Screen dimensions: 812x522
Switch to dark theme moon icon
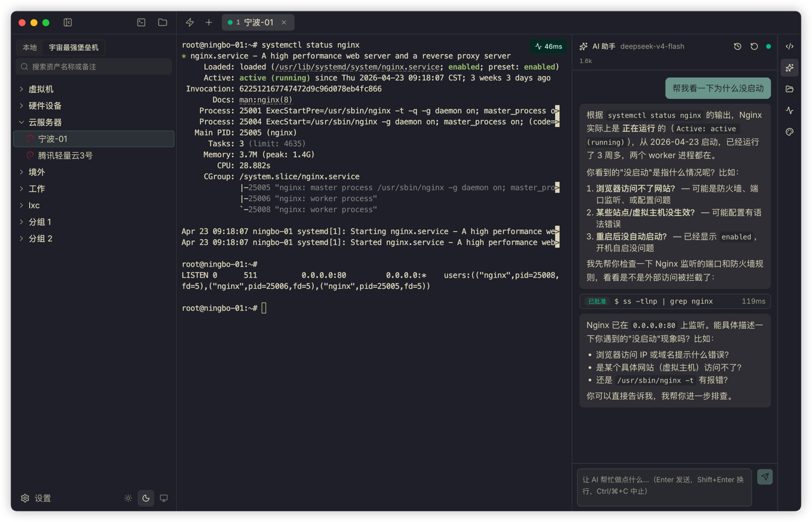click(146, 498)
